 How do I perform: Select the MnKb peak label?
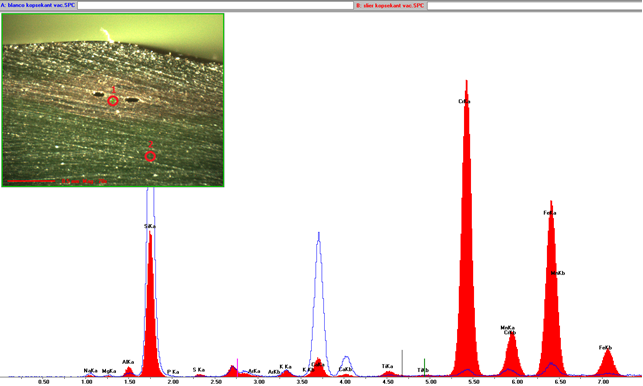coord(558,273)
